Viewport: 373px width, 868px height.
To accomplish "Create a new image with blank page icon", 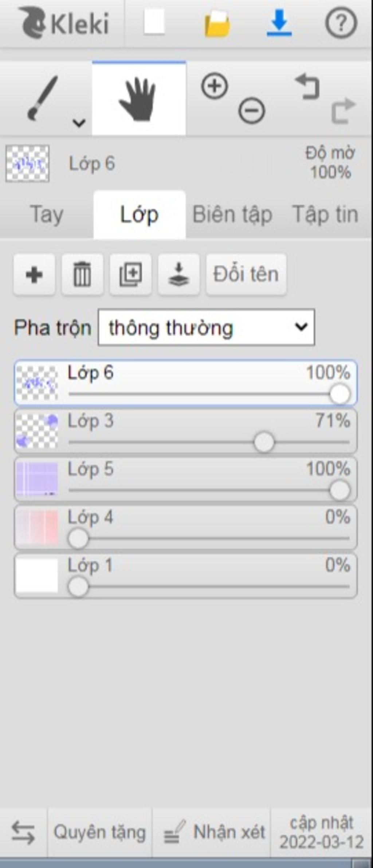I will (154, 23).
